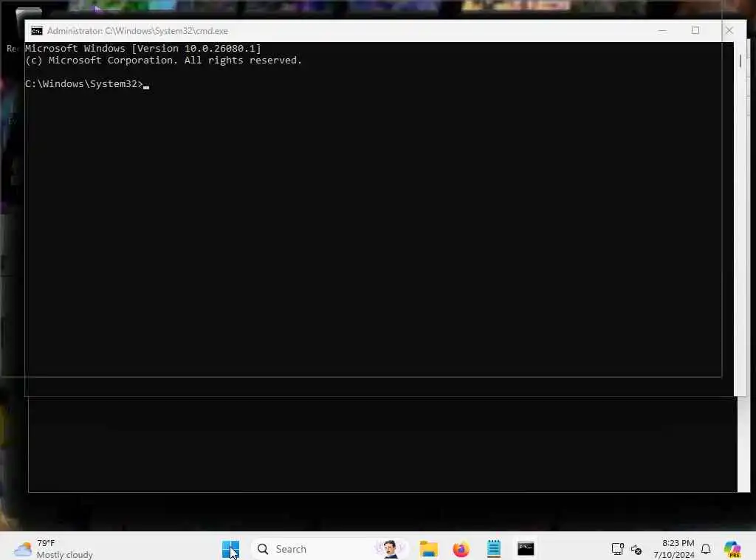Click the Command Prompt vertical scrollbar thumb
756x560 pixels.
click(740, 61)
